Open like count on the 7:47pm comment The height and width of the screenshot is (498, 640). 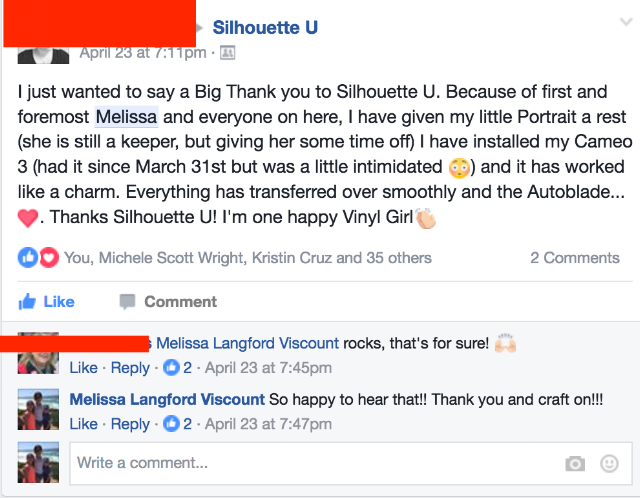(179, 424)
